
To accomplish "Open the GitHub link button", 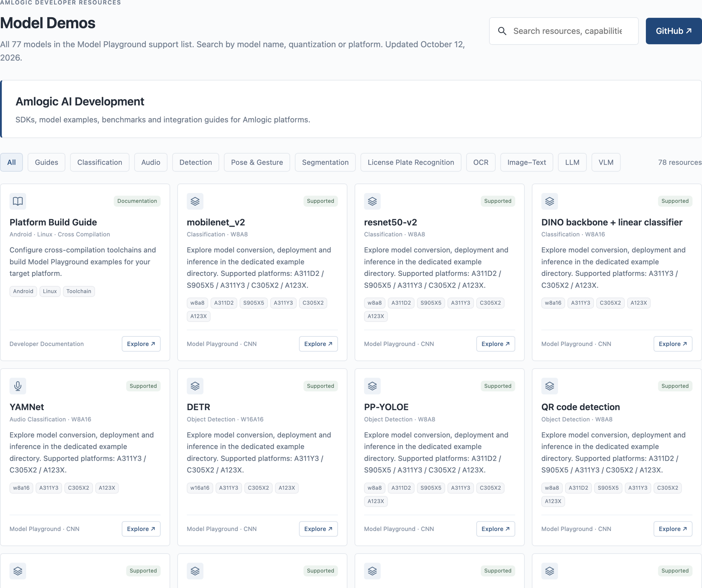I will tap(674, 31).
